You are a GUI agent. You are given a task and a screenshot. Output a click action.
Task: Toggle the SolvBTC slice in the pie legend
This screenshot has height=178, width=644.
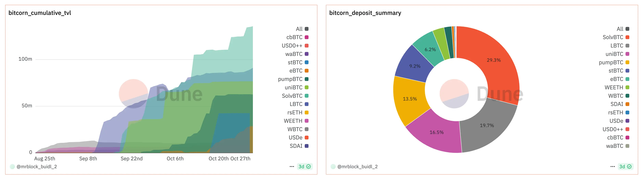(x=615, y=37)
